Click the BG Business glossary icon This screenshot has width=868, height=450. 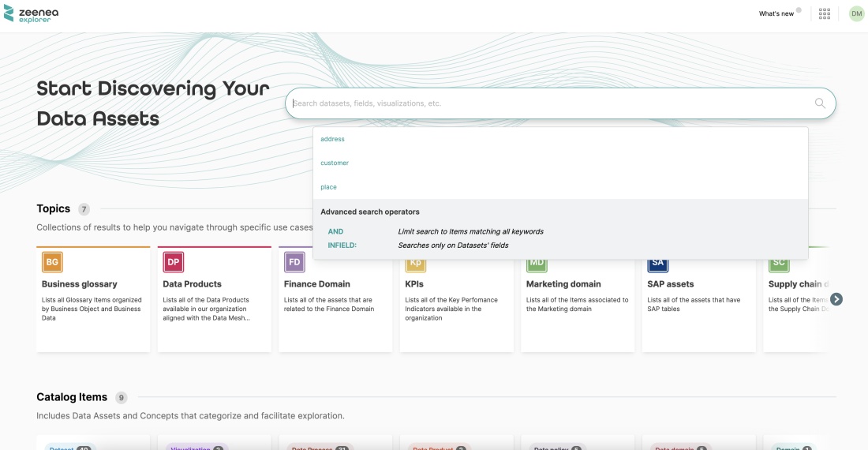(x=52, y=262)
